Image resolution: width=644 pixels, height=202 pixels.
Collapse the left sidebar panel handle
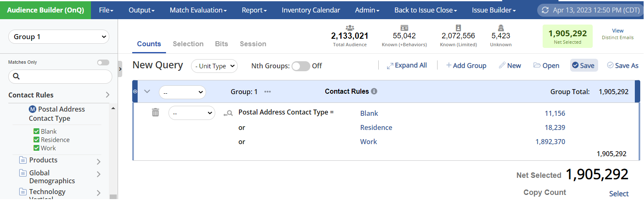120,69
